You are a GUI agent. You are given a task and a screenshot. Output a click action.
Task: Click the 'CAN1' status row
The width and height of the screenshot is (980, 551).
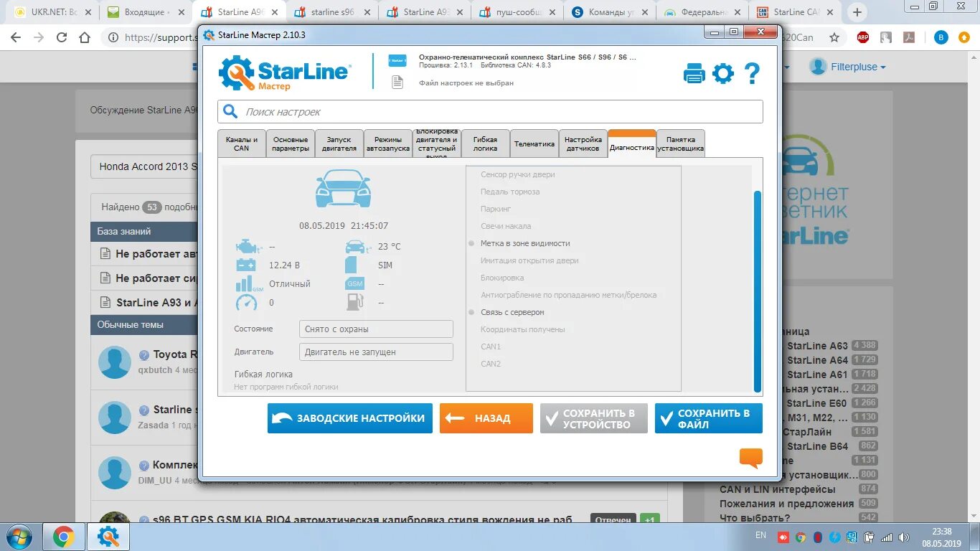[x=491, y=347]
